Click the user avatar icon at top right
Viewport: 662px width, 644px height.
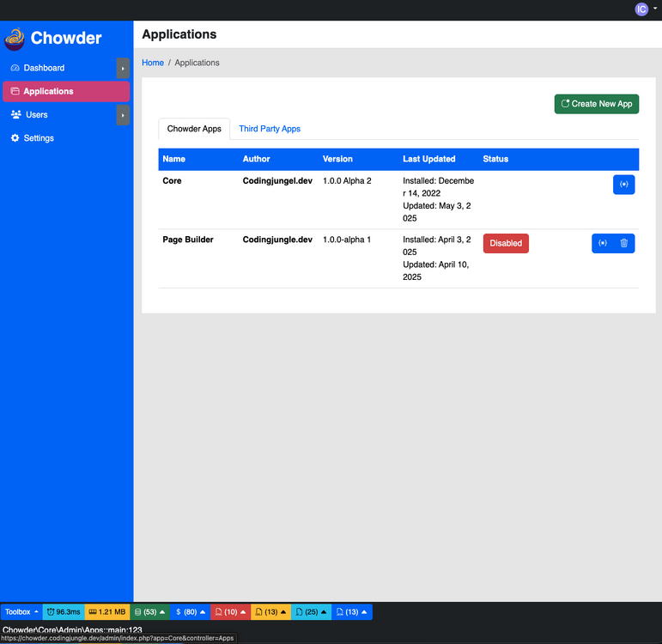[641, 9]
